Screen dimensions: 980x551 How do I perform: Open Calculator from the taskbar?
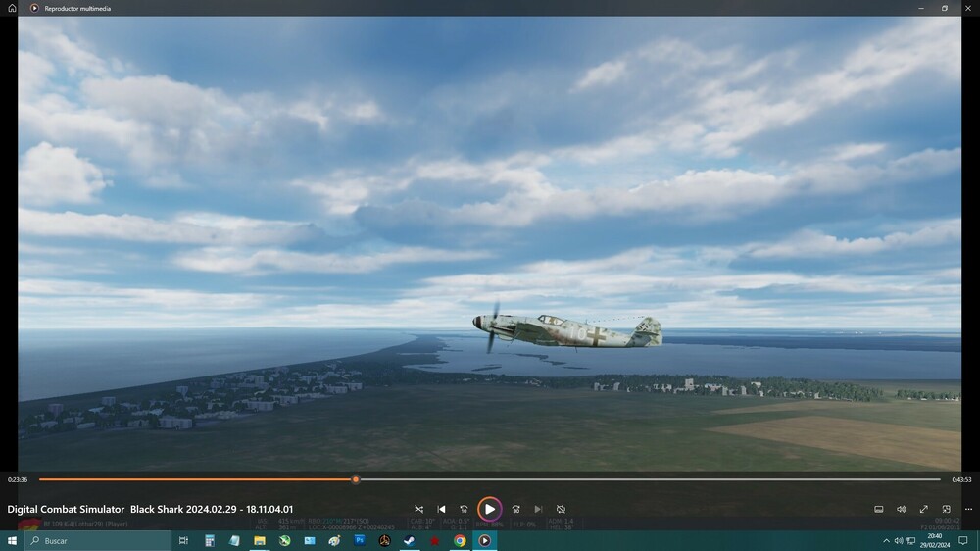tap(210, 540)
